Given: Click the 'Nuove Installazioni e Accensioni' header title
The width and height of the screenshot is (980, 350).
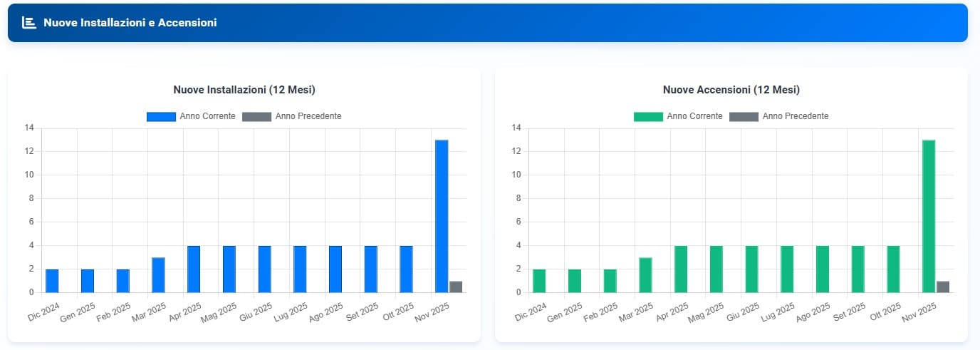Looking at the screenshot, I should pos(130,23).
